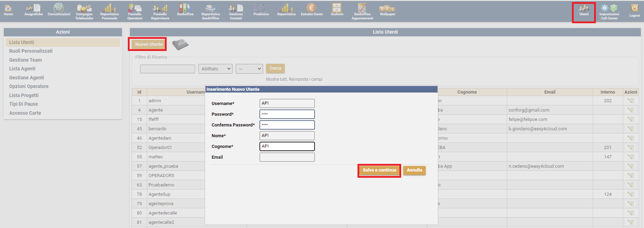Viewport: 644px width, 228px height.
Task: Export the user list via xlsx icon
Action: (180, 44)
